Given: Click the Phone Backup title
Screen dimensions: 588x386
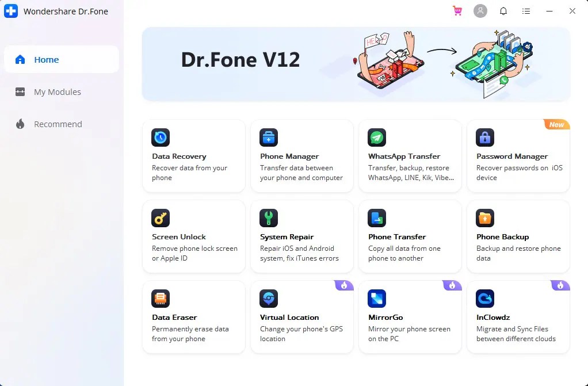Looking at the screenshot, I should (502, 237).
